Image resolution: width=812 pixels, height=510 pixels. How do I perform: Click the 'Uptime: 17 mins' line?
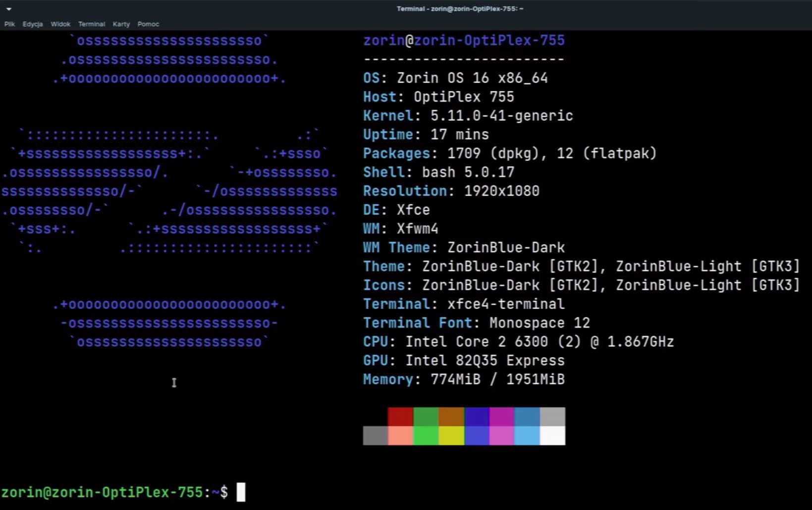426,135
